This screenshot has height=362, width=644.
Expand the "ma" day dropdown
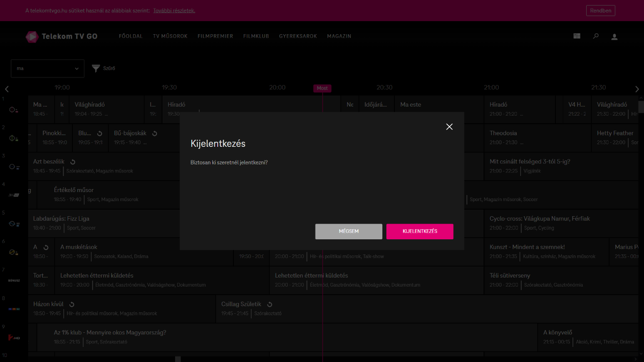48,68
